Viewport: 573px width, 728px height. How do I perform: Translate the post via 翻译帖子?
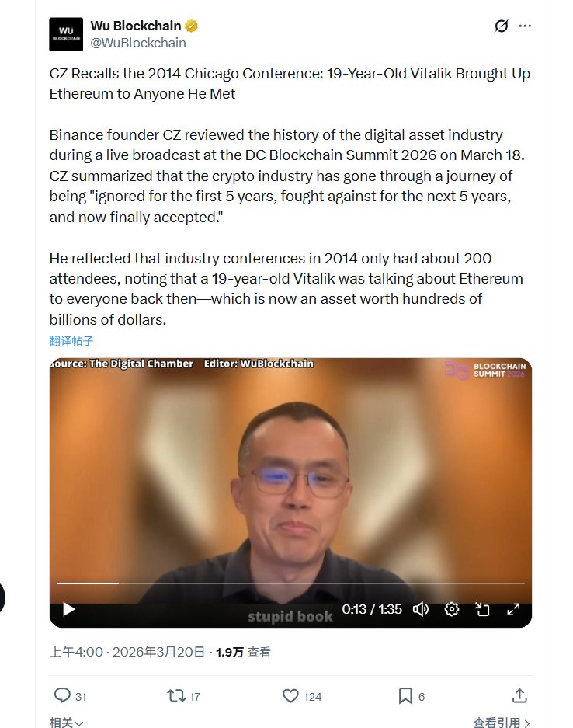pyautogui.click(x=71, y=341)
